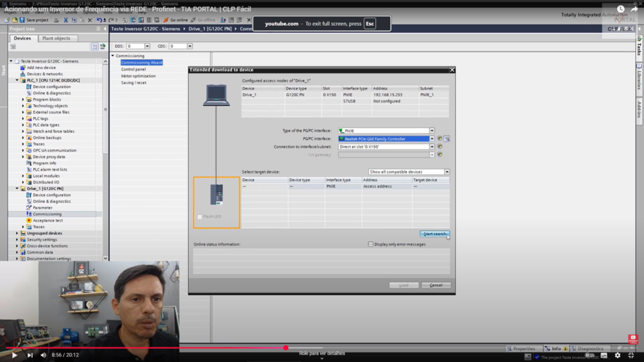Click the red subscribe channel watermark
The width and height of the screenshot is (644, 362).
click(633, 339)
